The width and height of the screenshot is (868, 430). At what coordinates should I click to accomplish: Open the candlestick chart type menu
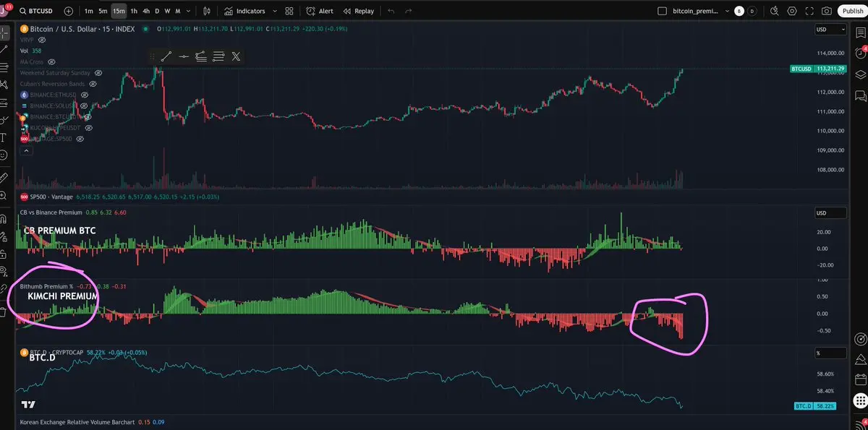[207, 11]
